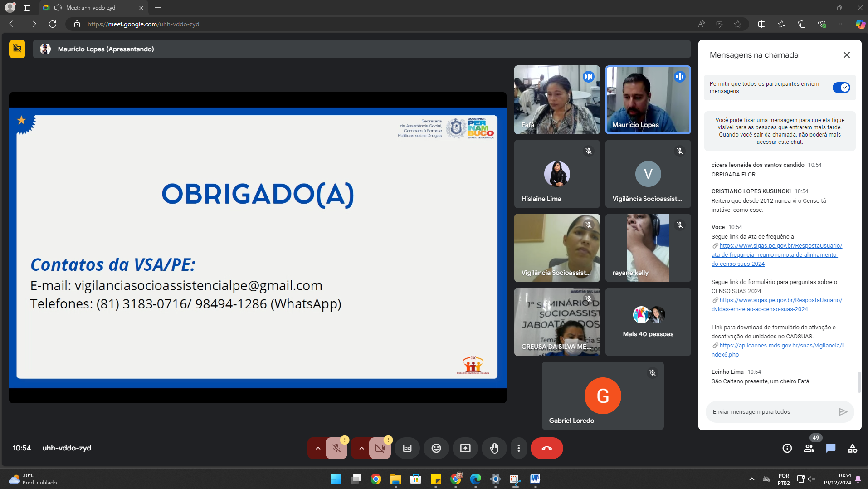Open more options three-dot menu
This screenshot has width=868, height=489.
pos(518,448)
